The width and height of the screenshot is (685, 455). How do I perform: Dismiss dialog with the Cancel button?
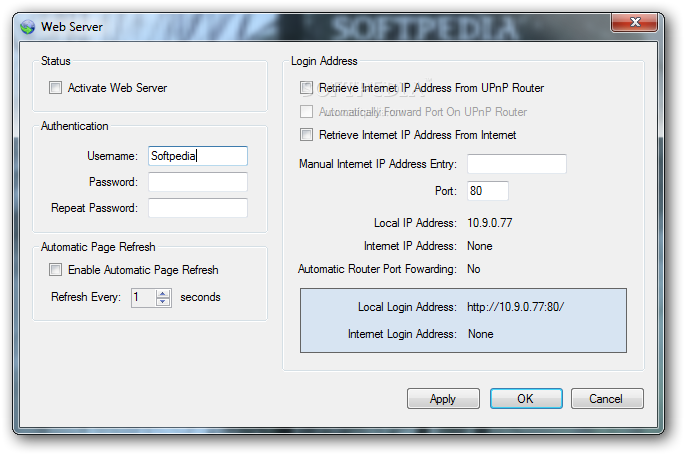pos(607,399)
